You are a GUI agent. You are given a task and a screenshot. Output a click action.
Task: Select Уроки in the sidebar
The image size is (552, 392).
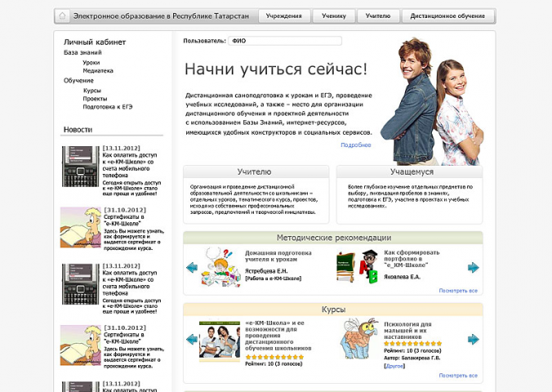pos(91,62)
